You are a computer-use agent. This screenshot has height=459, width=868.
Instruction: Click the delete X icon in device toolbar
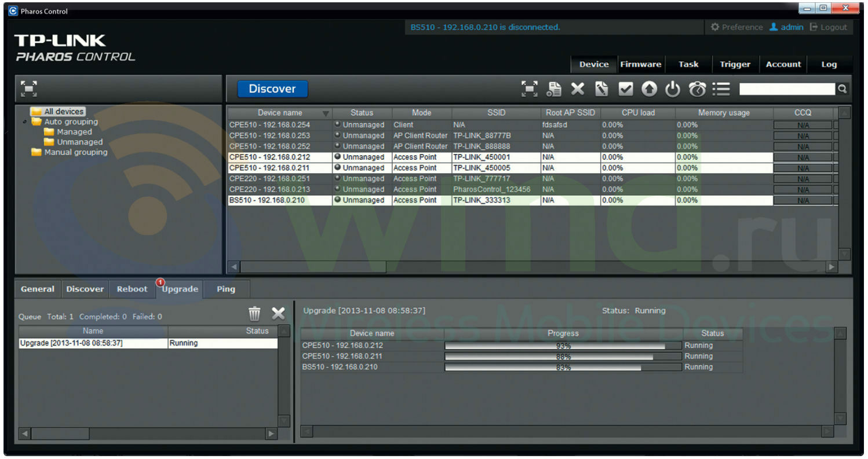578,89
